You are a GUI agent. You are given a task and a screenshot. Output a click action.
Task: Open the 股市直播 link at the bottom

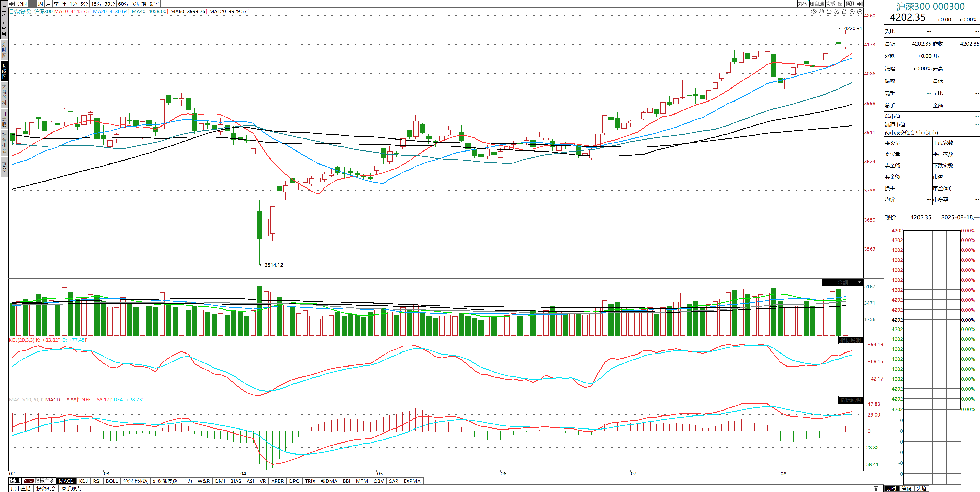(21, 489)
